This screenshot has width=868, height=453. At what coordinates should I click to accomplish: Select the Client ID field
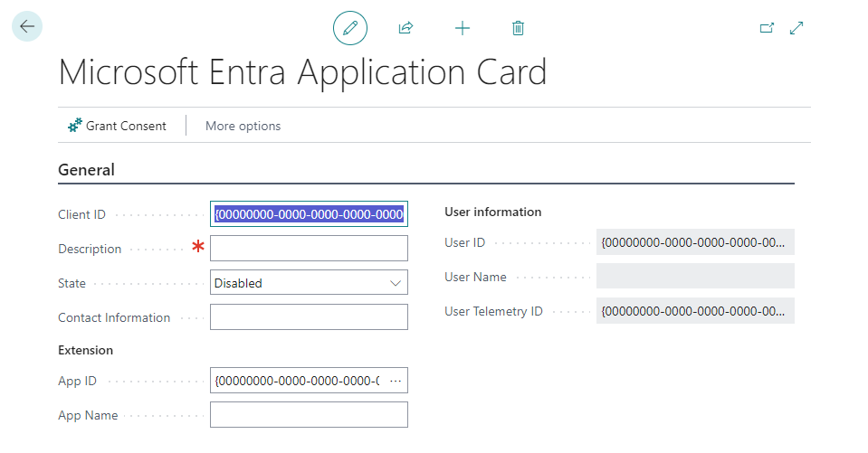click(309, 214)
